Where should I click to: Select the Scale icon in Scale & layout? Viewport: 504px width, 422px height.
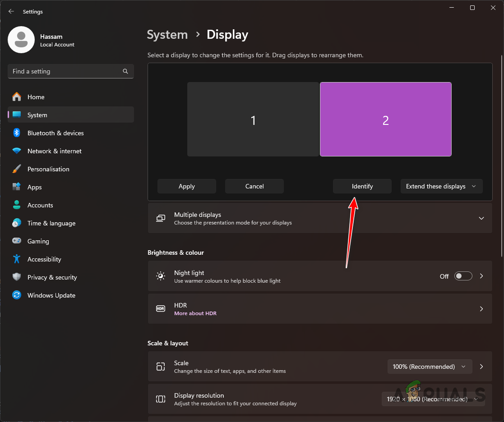pos(161,367)
